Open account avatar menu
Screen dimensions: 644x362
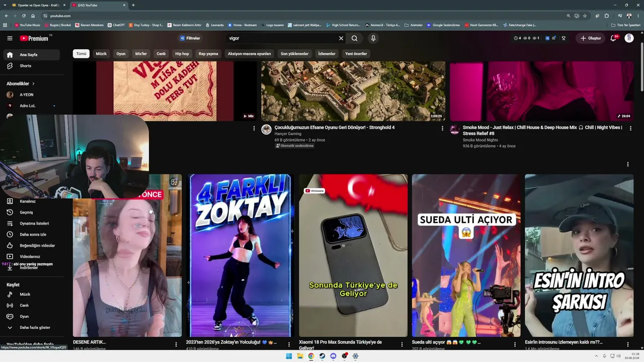(x=629, y=38)
